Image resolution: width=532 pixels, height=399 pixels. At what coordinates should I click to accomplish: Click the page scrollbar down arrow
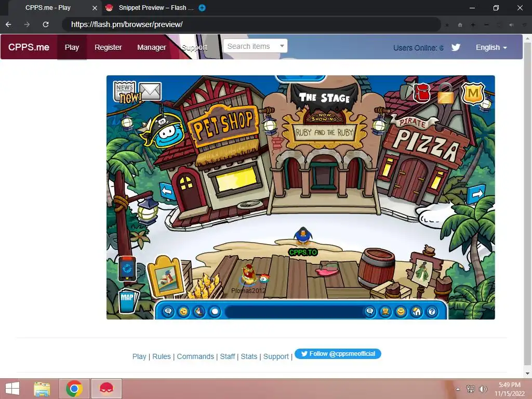[x=528, y=373]
